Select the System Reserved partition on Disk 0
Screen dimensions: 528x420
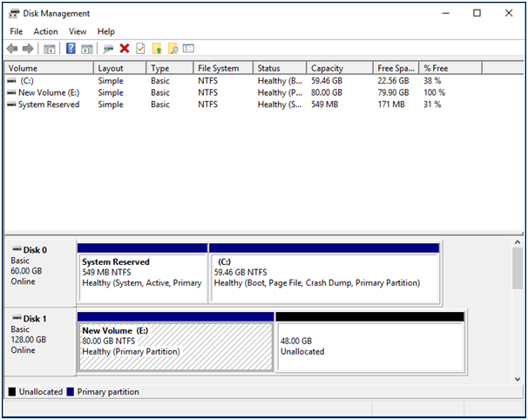tap(142, 273)
